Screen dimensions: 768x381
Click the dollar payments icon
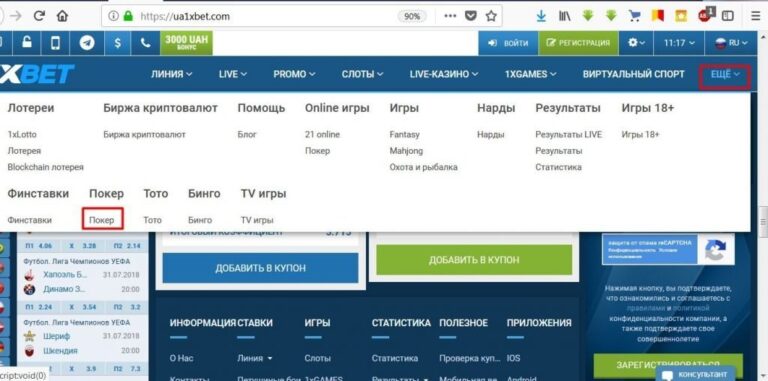[118, 43]
